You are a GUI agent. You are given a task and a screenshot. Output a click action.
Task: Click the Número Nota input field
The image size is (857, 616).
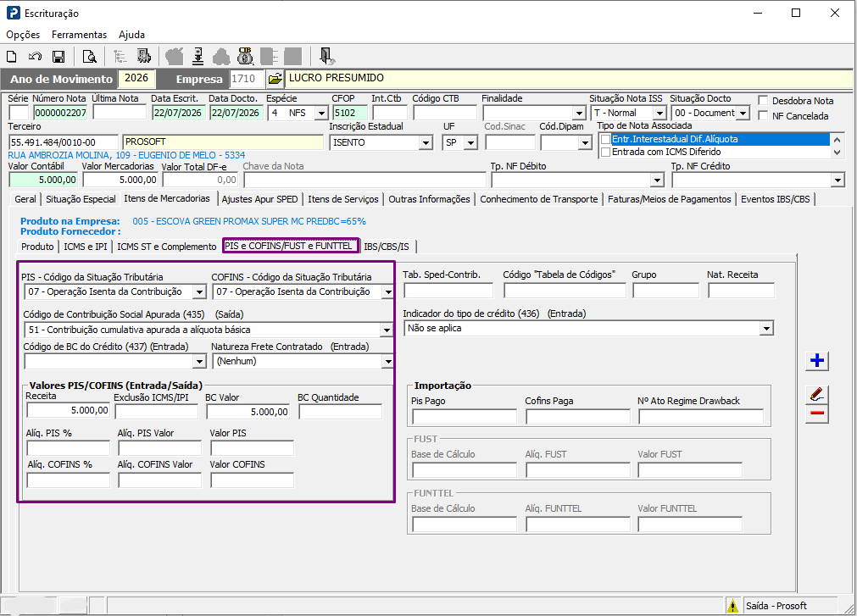[x=59, y=113]
